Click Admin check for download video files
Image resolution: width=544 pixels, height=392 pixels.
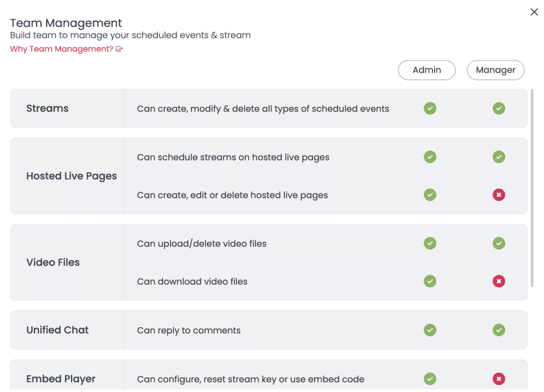pyautogui.click(x=430, y=281)
